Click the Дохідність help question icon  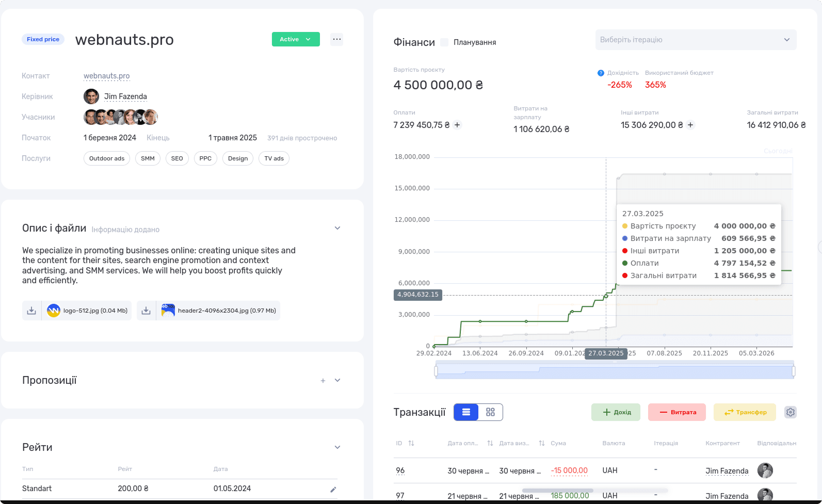point(601,73)
